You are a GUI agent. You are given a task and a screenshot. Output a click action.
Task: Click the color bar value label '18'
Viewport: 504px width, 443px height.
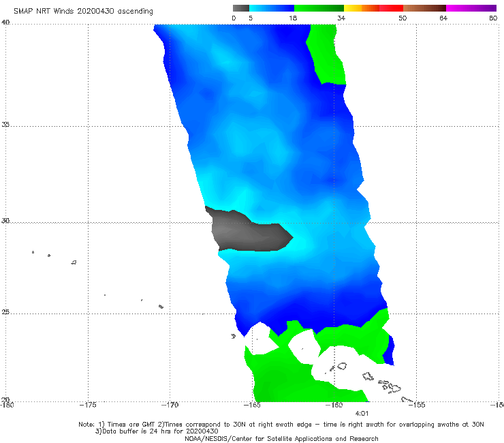[293, 18]
